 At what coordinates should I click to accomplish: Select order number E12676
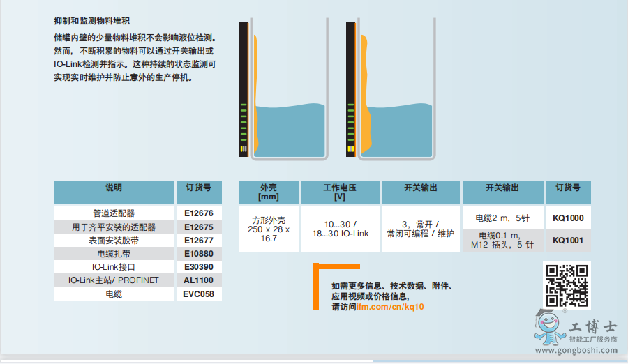click(198, 213)
